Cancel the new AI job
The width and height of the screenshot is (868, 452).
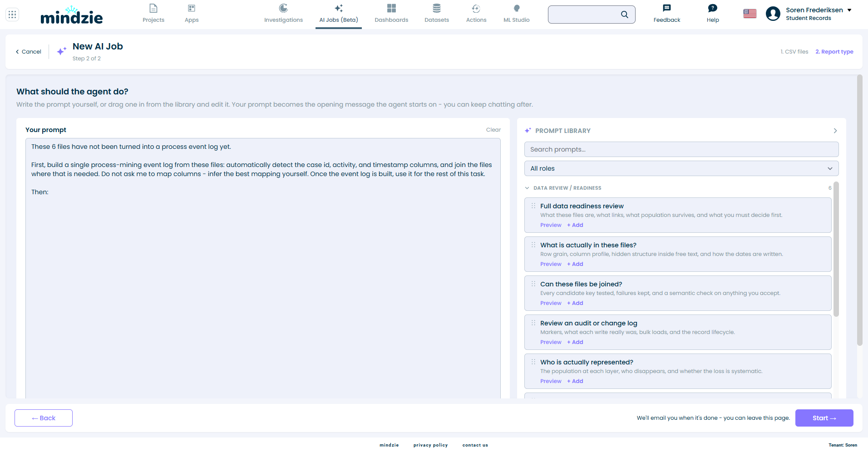[29, 52]
